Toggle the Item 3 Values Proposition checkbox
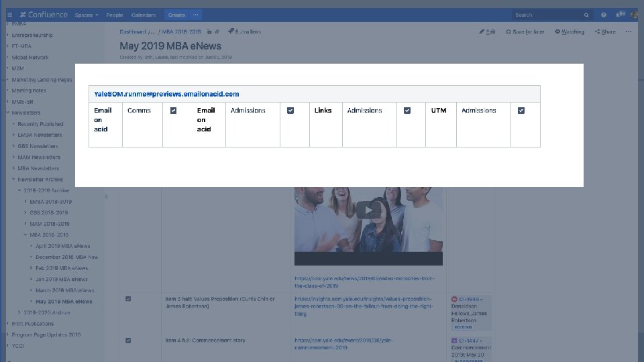This screenshot has width=644, height=362. coord(128,299)
